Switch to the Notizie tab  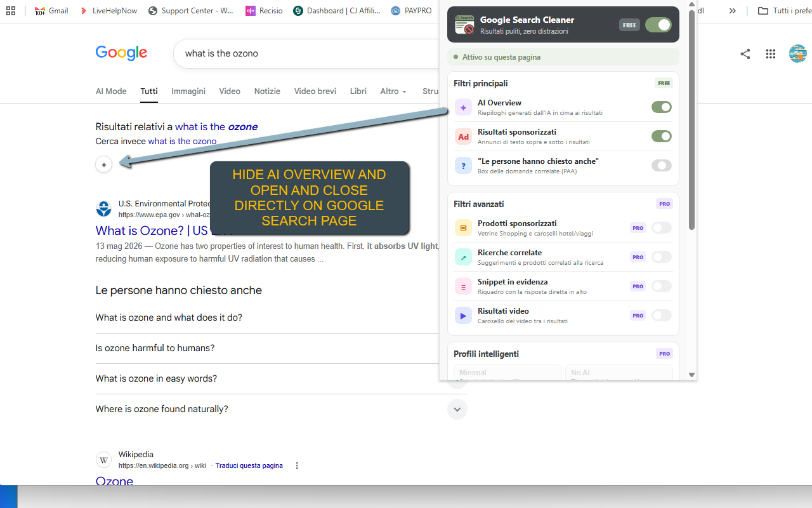click(x=267, y=91)
